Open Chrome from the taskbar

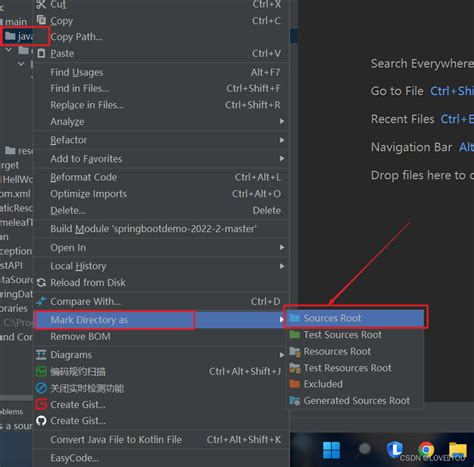(x=426, y=449)
